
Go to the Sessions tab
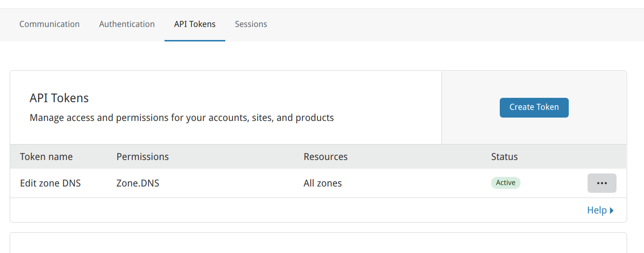click(x=251, y=24)
